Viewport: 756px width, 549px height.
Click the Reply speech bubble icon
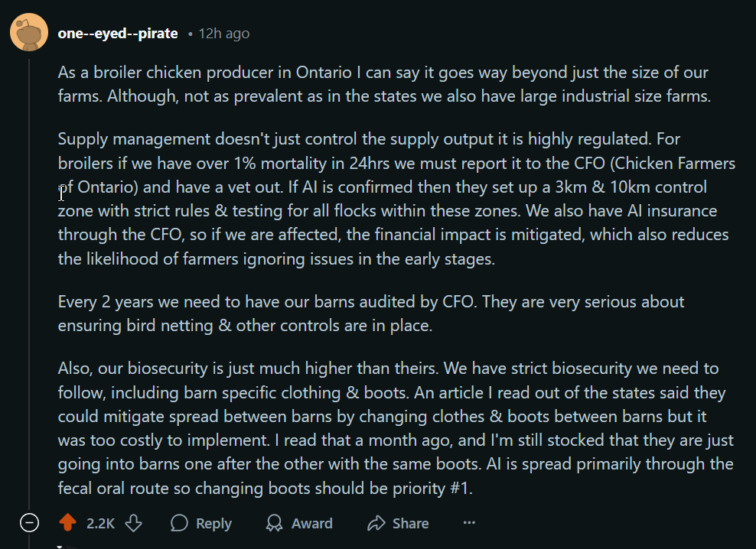click(x=180, y=523)
